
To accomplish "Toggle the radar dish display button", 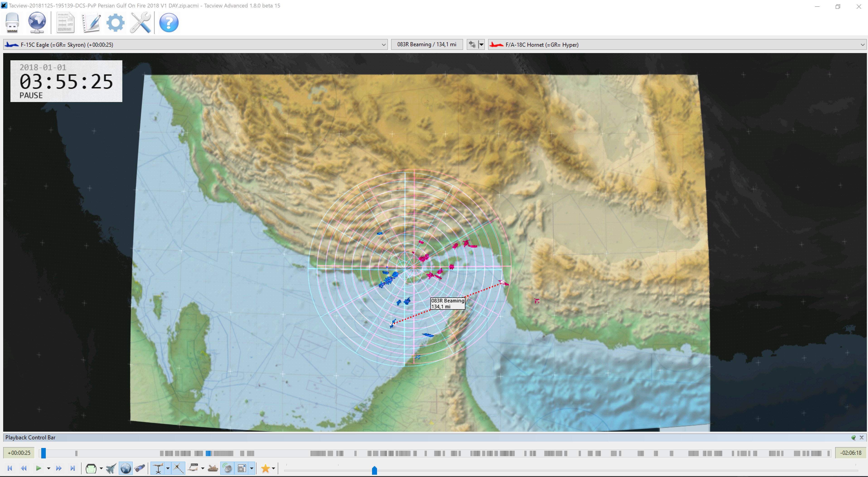I will pos(227,468).
